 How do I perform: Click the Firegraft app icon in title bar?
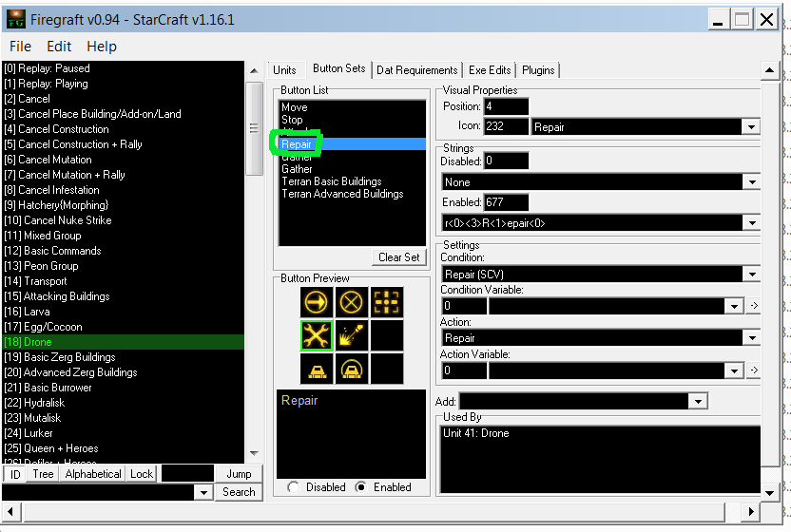pyautogui.click(x=14, y=19)
